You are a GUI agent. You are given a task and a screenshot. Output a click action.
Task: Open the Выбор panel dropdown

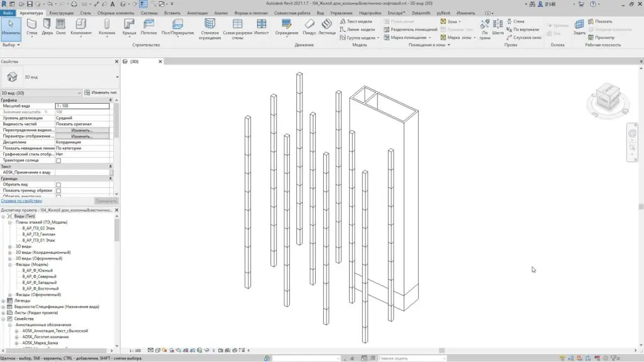(11, 45)
